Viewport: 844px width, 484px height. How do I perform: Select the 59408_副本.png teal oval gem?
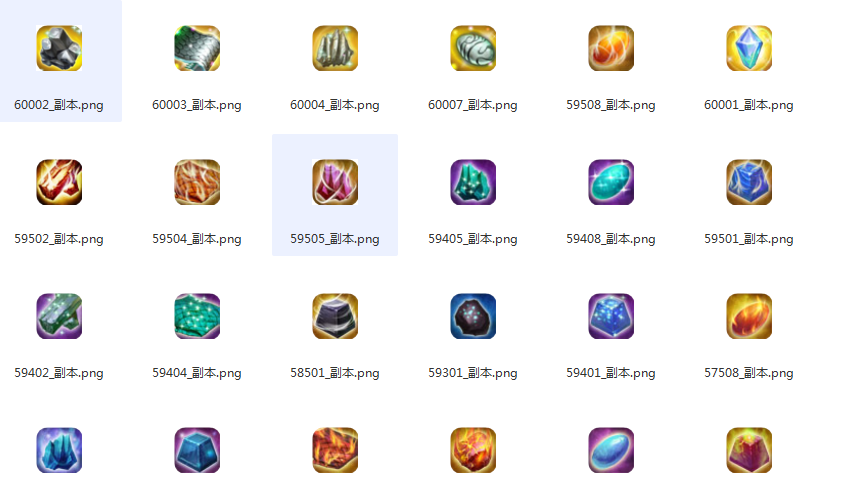tap(611, 182)
